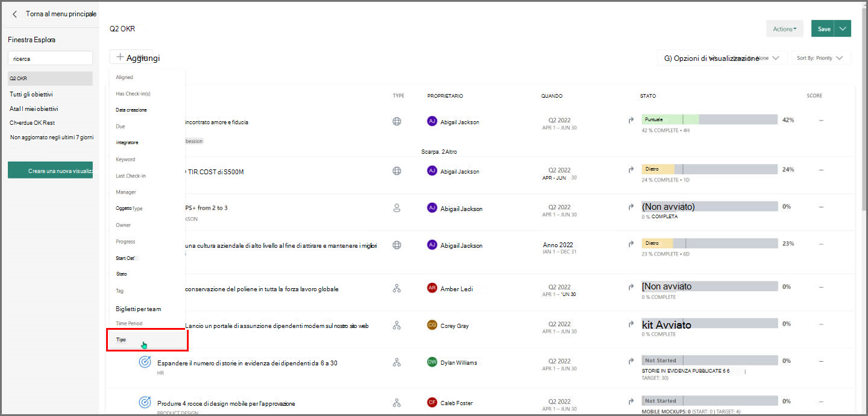
Task: Click person type icon in the PS+ row
Action: pyautogui.click(x=397, y=208)
